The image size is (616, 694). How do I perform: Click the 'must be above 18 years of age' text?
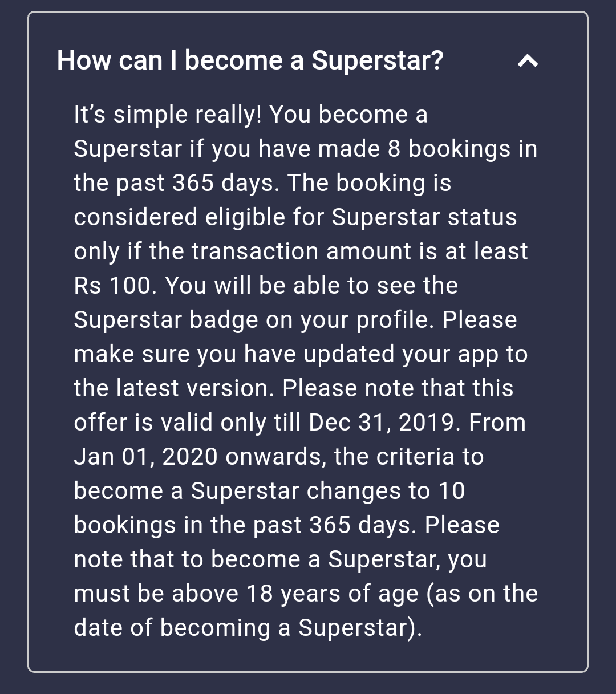click(246, 594)
